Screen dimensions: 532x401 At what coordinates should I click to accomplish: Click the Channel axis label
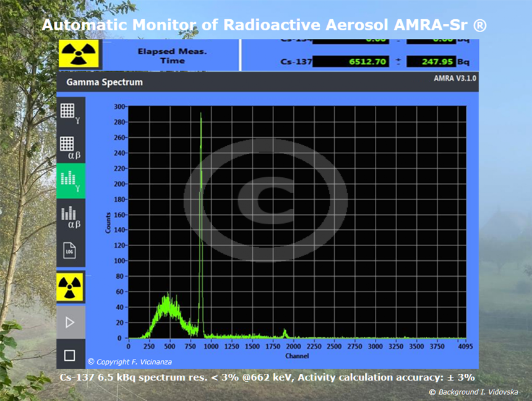click(297, 356)
